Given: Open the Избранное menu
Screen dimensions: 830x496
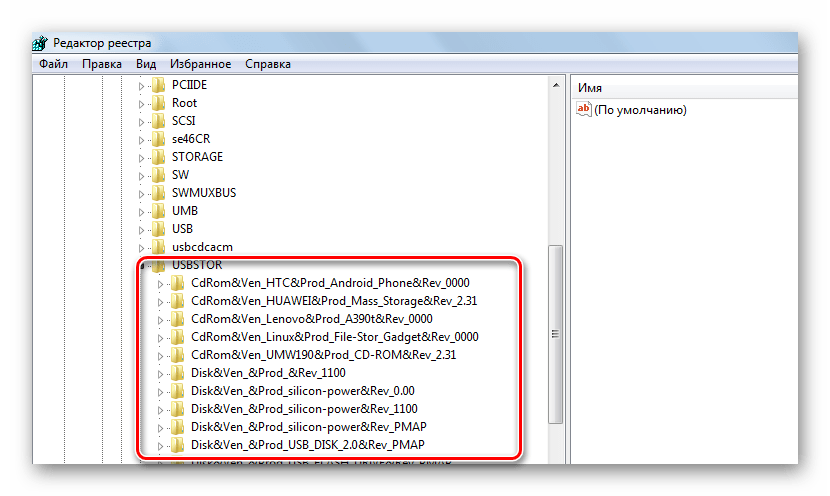Looking at the screenshot, I should pos(200,64).
